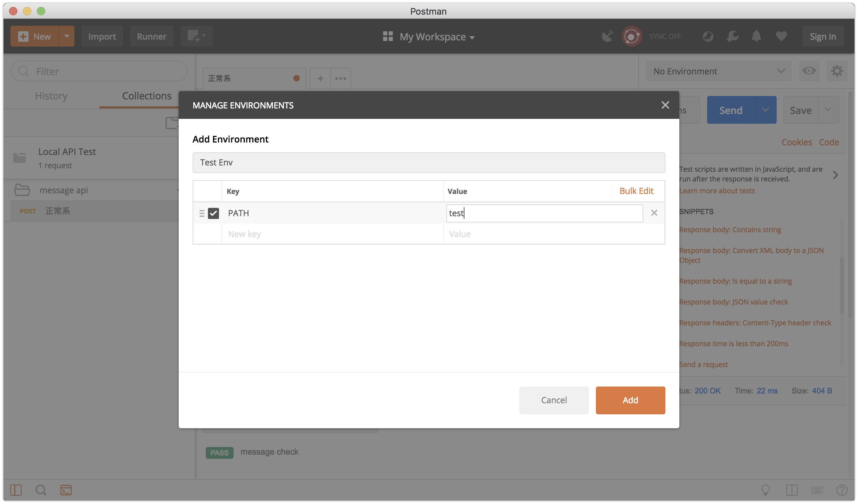Open the Send dropdown arrow
This screenshot has width=858, height=504.
(766, 110)
